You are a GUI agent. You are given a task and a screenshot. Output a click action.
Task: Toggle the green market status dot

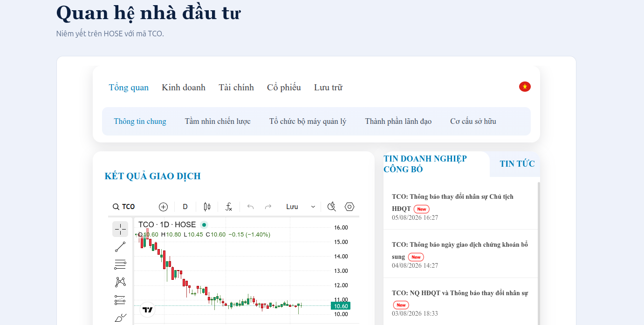click(x=204, y=224)
